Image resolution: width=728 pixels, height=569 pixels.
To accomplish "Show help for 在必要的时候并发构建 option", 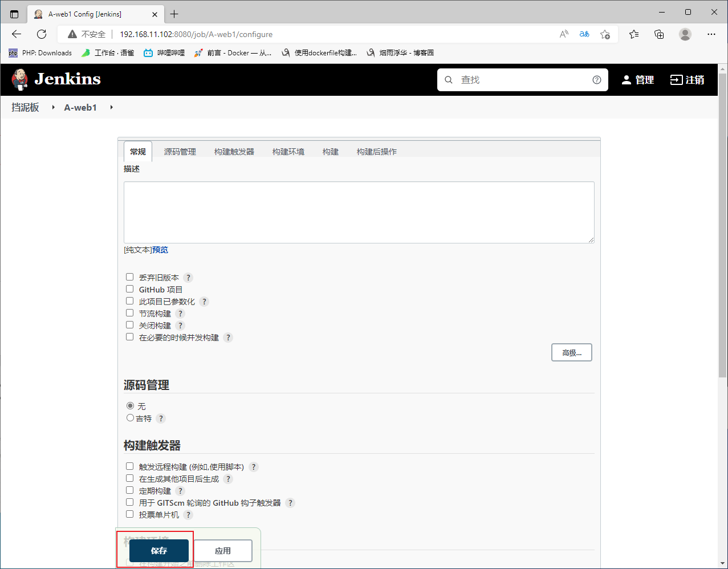I will point(228,338).
